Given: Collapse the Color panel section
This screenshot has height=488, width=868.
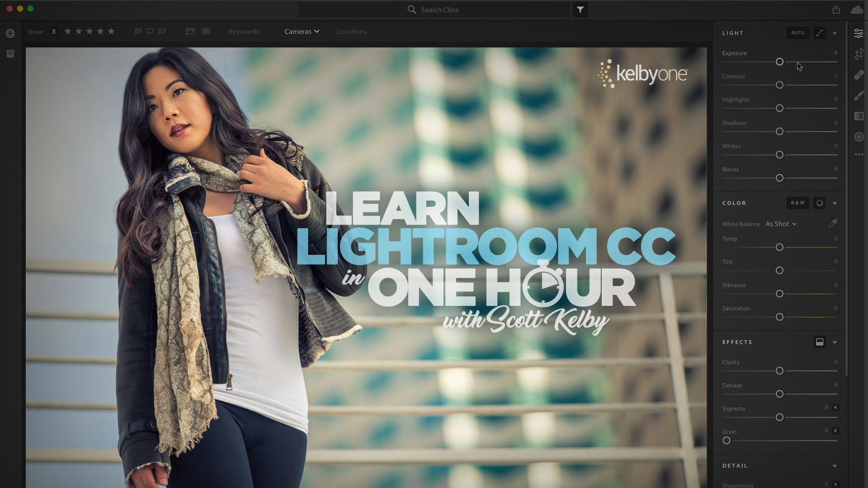Looking at the screenshot, I should pos(835,203).
